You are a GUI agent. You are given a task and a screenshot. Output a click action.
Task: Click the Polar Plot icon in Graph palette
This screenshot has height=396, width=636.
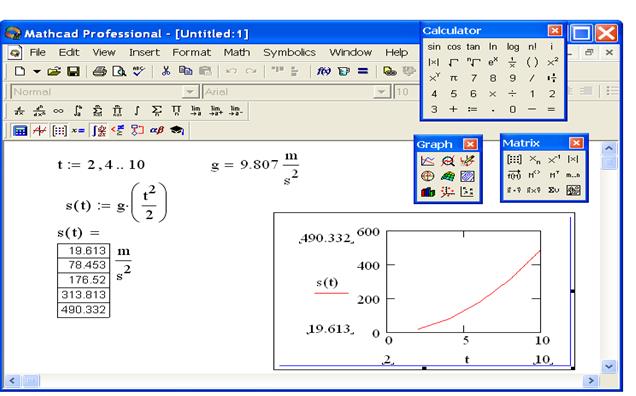pyautogui.click(x=428, y=176)
